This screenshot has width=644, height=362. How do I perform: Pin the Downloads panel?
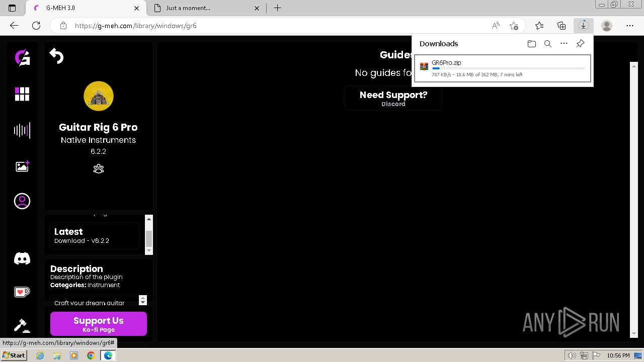(x=580, y=44)
